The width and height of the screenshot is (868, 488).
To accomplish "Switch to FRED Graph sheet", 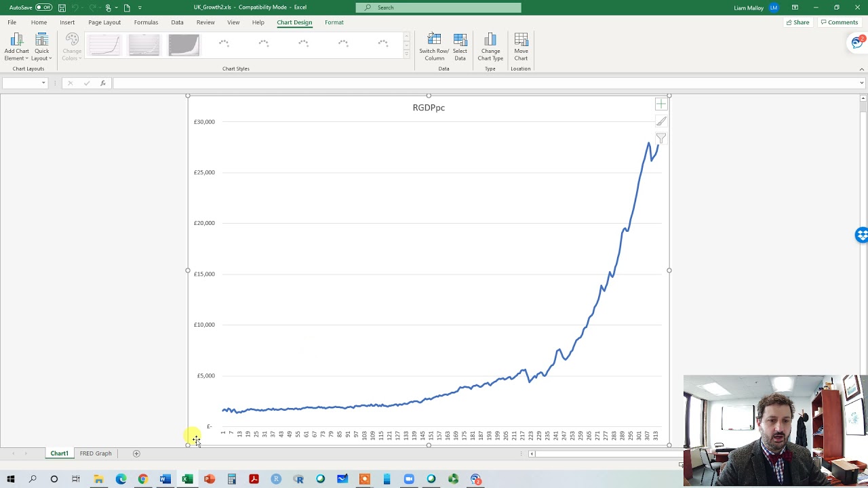I will (96, 453).
